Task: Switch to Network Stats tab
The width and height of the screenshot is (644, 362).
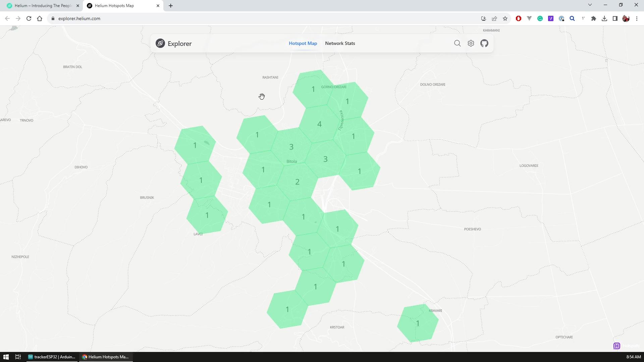Action: (340, 43)
